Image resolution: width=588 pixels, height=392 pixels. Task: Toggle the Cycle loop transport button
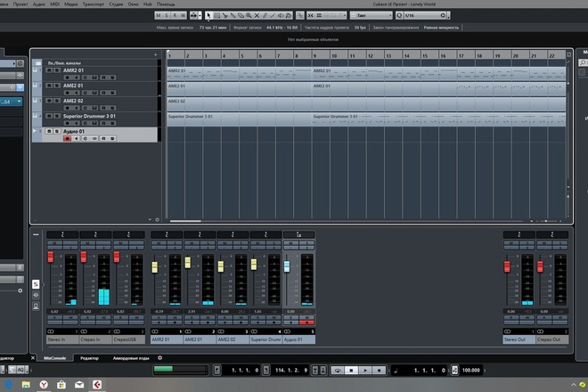pyautogui.click(x=338, y=371)
